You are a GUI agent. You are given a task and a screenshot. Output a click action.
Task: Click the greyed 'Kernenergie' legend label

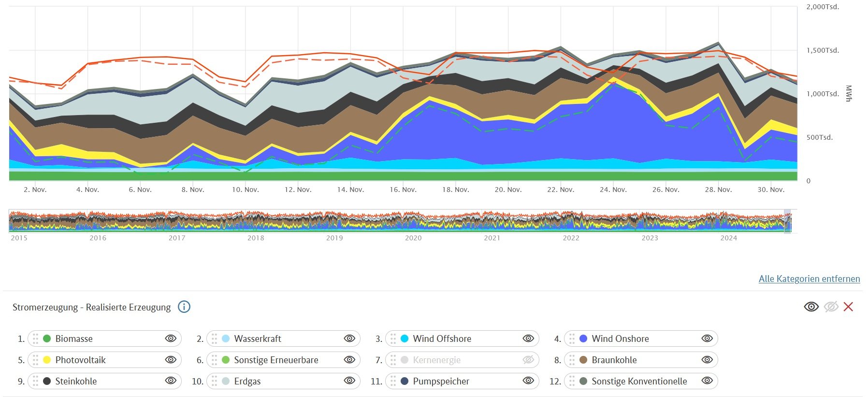click(437, 360)
